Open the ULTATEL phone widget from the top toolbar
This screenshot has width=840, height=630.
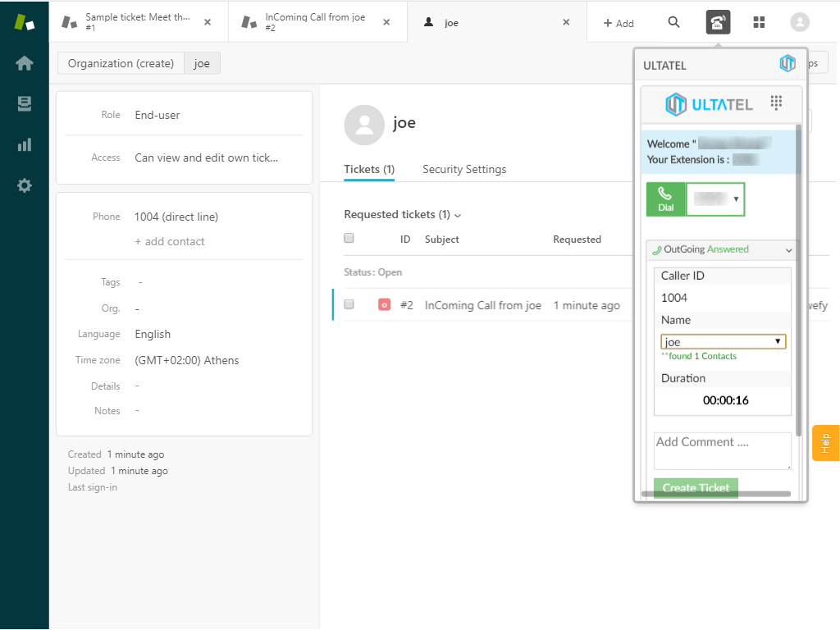click(718, 22)
